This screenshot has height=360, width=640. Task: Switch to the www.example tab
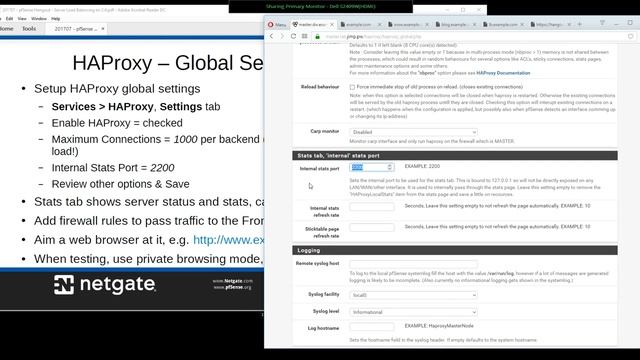(x=405, y=25)
